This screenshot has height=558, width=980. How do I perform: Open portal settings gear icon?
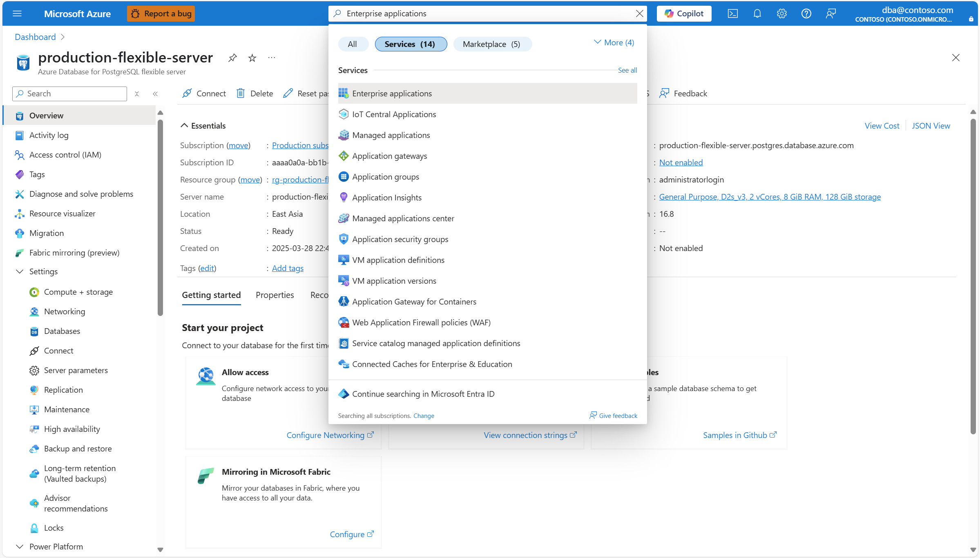(x=781, y=13)
